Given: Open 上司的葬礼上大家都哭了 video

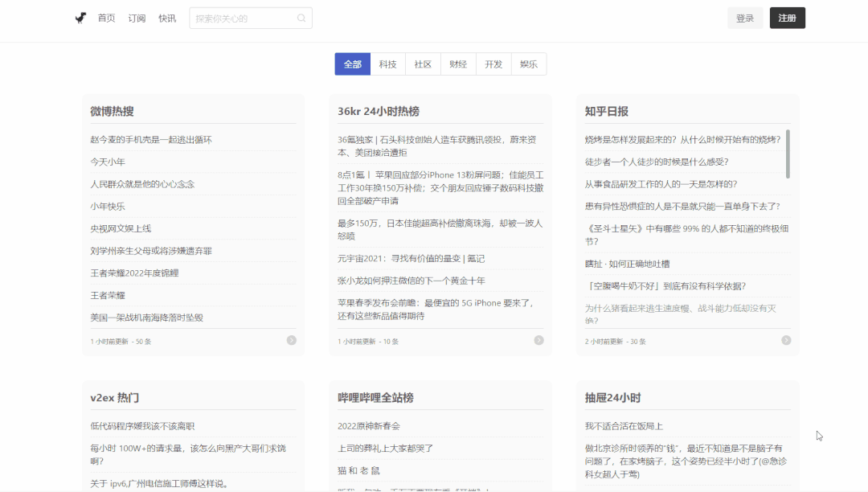Looking at the screenshot, I should point(385,448).
